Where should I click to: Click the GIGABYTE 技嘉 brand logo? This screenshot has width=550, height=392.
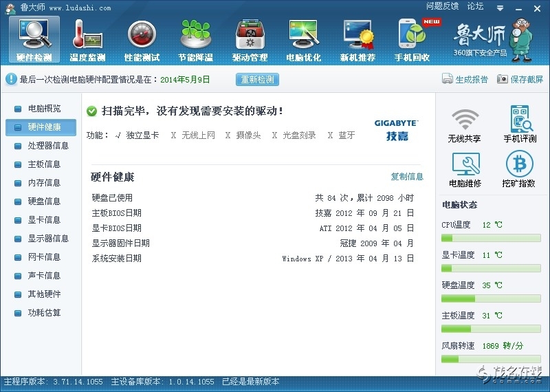(397, 130)
